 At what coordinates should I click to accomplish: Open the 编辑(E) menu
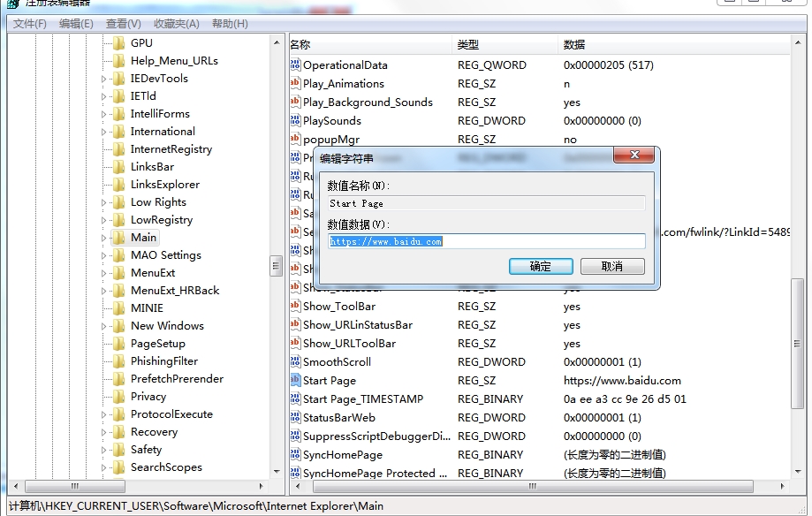coord(76,24)
